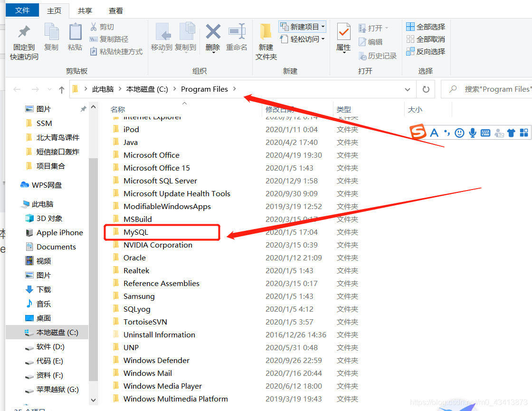
Task: Create a New folder from ribbon
Action: (x=266, y=42)
